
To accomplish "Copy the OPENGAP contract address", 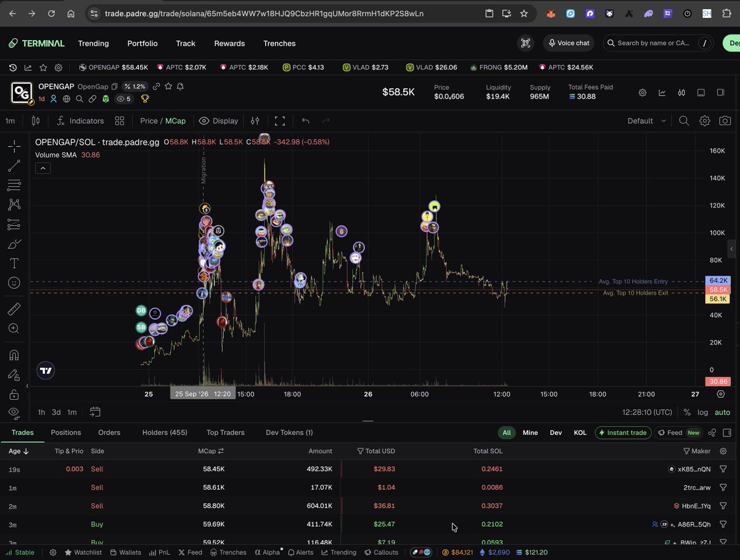I will pyautogui.click(x=115, y=87).
